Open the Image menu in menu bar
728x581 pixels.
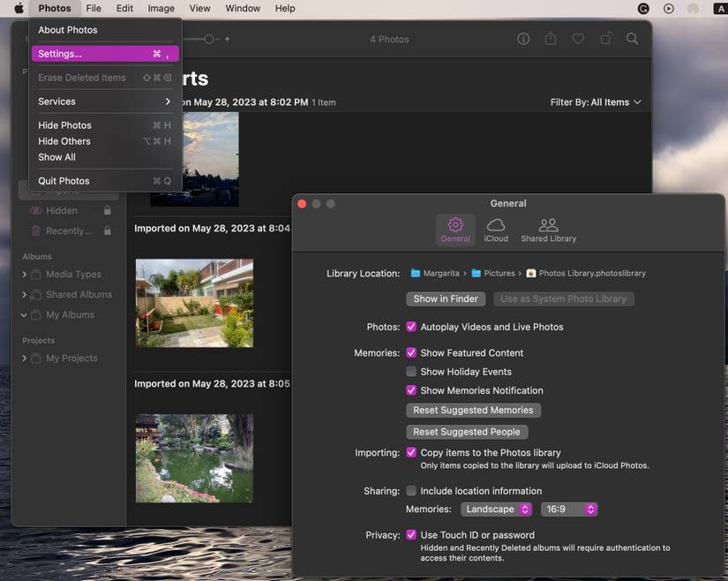click(x=161, y=8)
